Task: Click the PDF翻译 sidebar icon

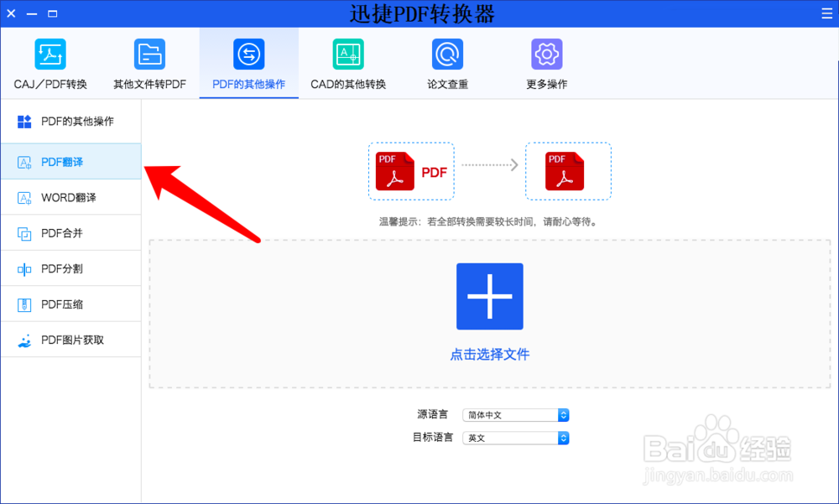Action: tap(24, 162)
